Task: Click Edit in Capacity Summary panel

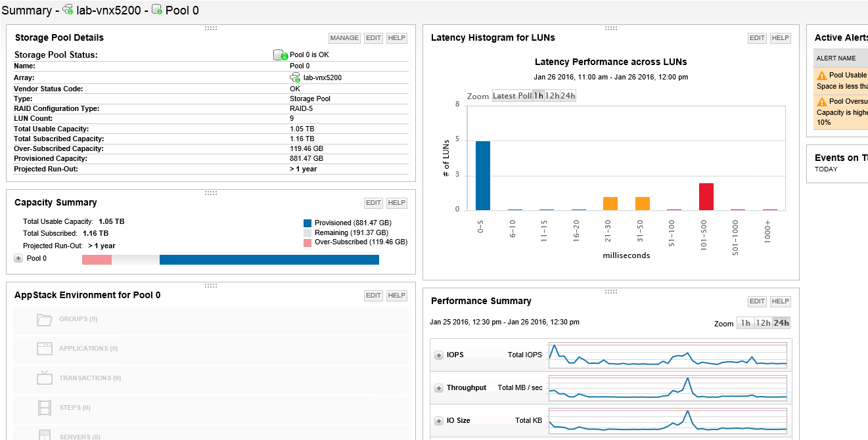Action: click(x=374, y=203)
